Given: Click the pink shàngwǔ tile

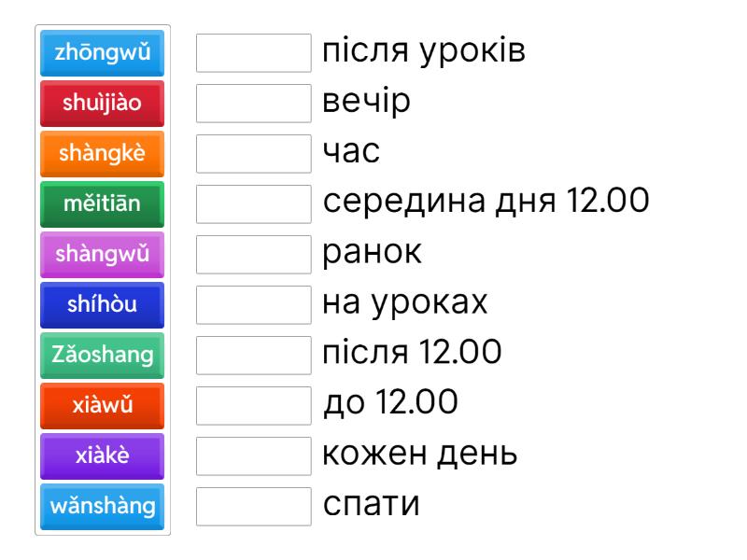Looking at the screenshot, I should click(x=103, y=255).
